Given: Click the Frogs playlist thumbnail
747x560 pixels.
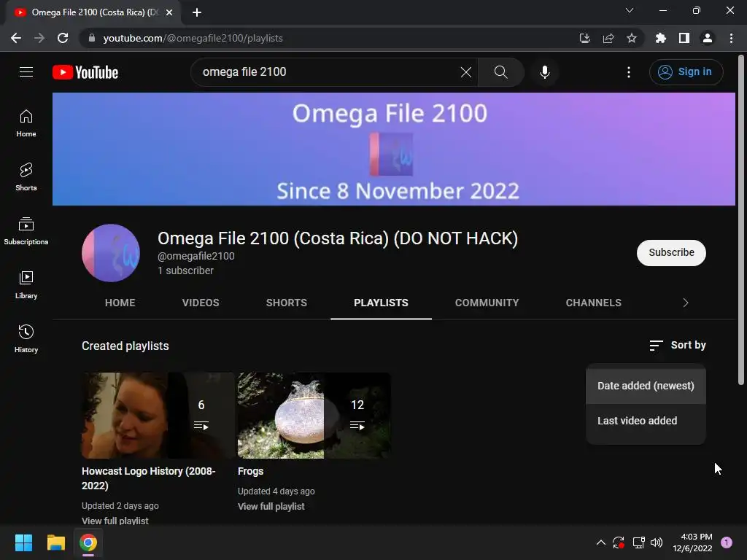Looking at the screenshot, I should coord(314,415).
